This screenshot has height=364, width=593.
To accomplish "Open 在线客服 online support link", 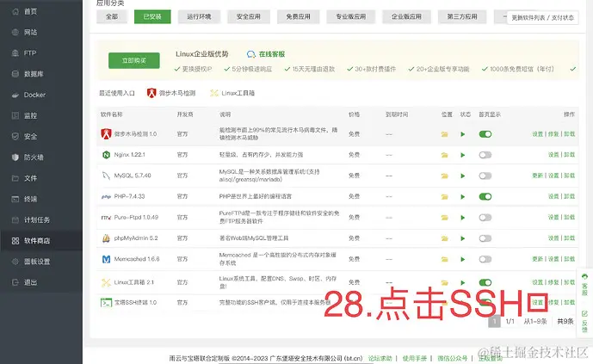I will [x=266, y=54].
